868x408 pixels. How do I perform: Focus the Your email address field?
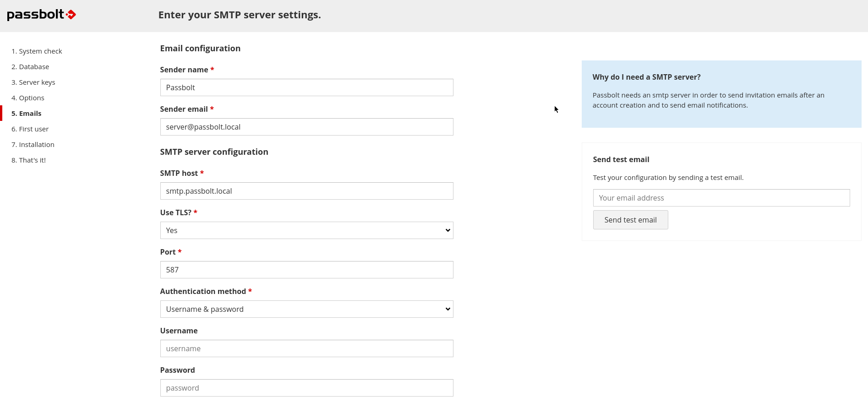[721, 198]
